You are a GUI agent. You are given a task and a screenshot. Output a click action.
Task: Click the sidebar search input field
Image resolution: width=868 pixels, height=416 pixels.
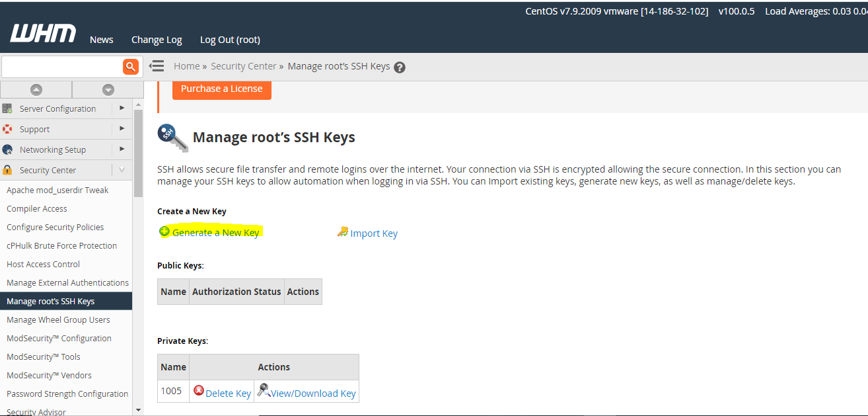[x=61, y=66]
